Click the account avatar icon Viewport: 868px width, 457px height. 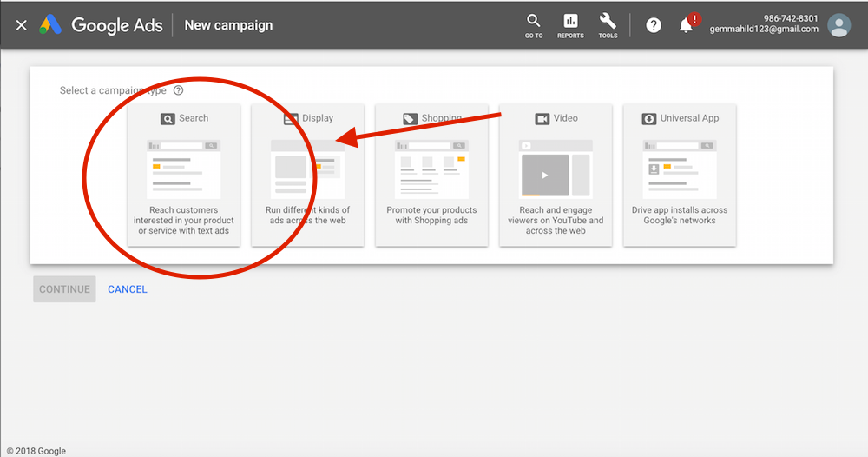(x=838, y=25)
